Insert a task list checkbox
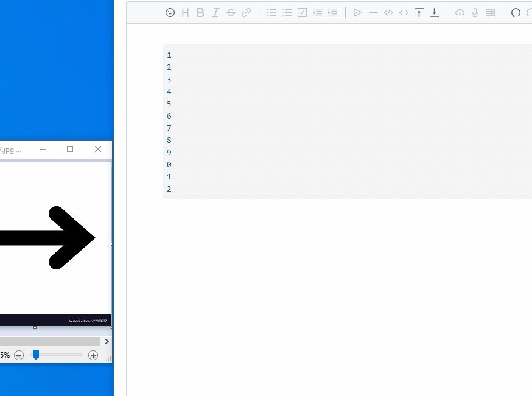The image size is (532, 396). click(x=302, y=12)
